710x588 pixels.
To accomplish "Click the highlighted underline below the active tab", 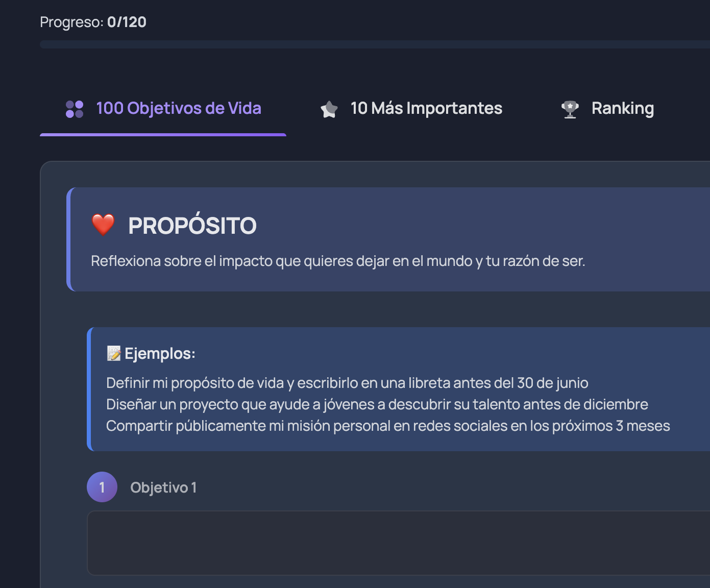I will [163, 135].
